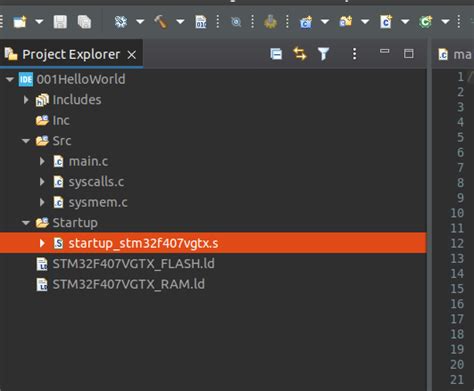Screen dimensions: 474x391
Task: Open dropdown next to New C source file
Action: click(405, 22)
